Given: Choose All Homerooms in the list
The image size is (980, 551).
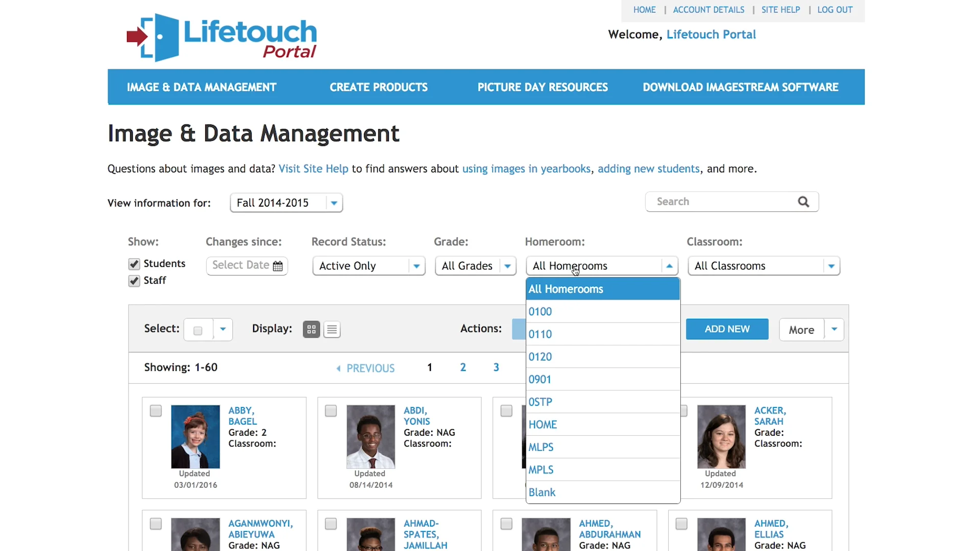Looking at the screenshot, I should (603, 289).
